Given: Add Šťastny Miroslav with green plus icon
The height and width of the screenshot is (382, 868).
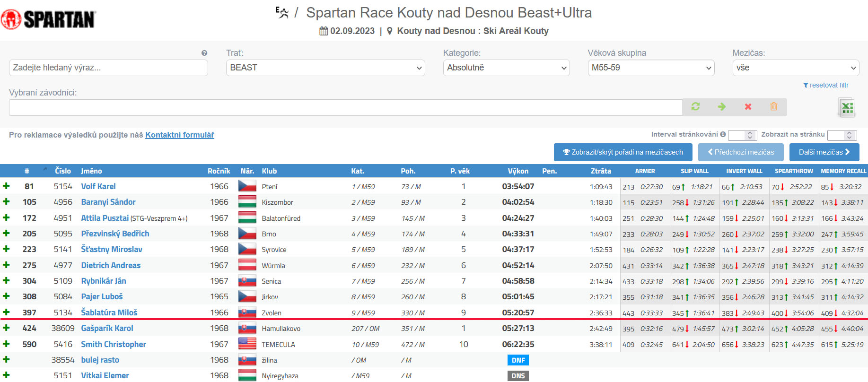Looking at the screenshot, I should click(x=6, y=249).
